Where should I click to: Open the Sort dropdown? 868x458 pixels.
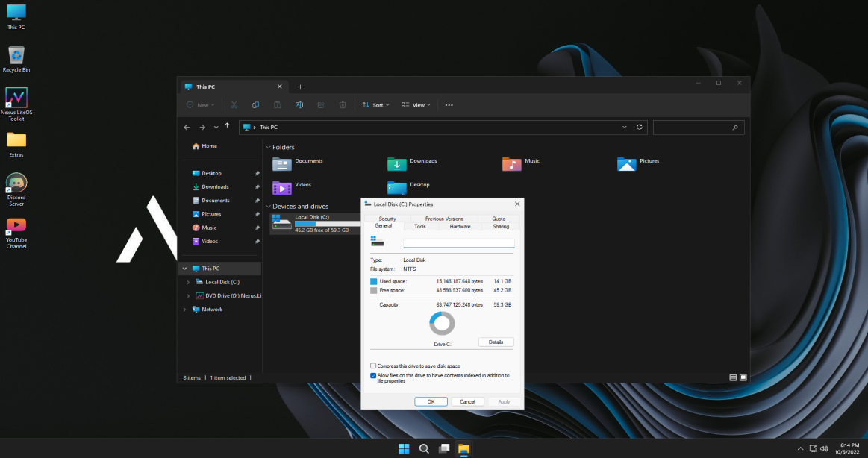click(375, 105)
